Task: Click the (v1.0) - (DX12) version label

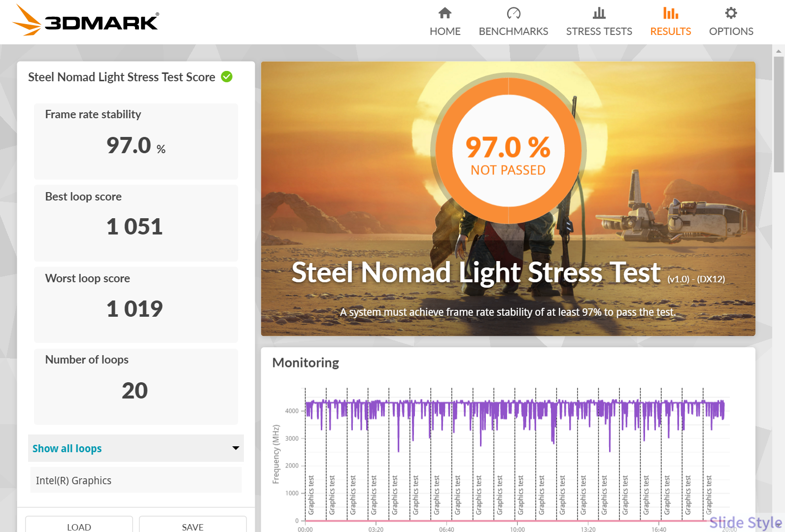Action: 696,279
